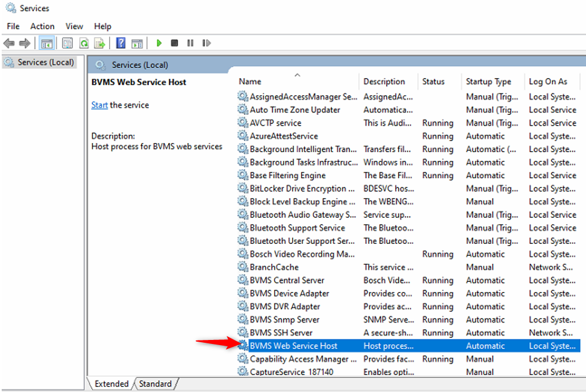Switch to the Standard tab
Image resolution: width=586 pixels, height=392 pixels.
155,384
